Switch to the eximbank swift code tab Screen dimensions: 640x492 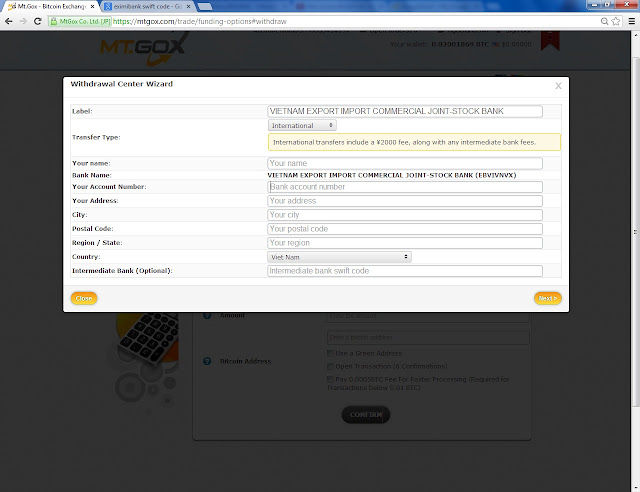pyautogui.click(x=147, y=7)
